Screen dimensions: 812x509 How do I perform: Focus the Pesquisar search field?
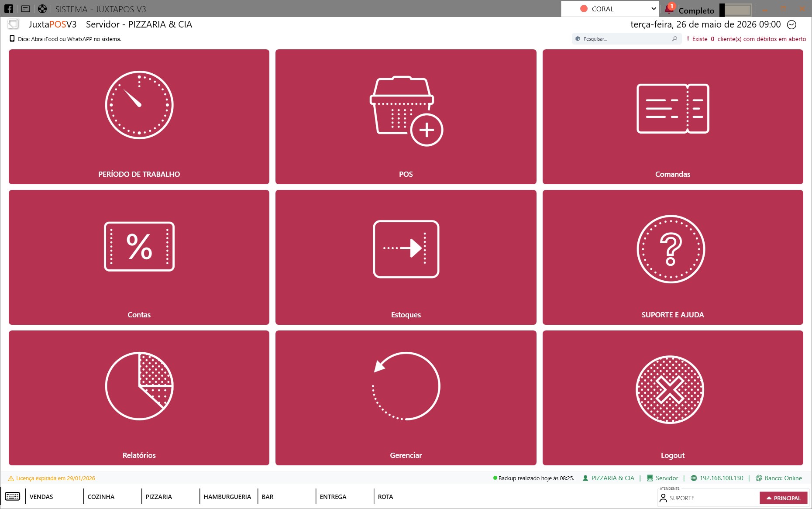pyautogui.click(x=626, y=39)
